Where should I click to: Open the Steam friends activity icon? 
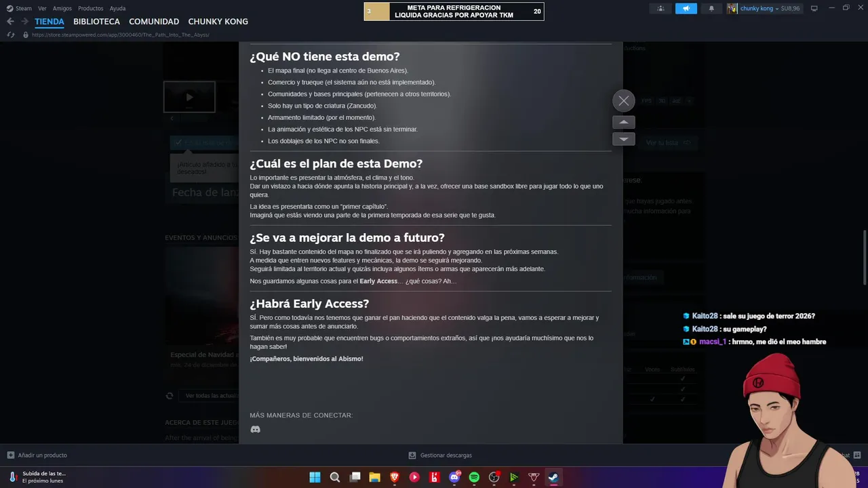[660, 8]
